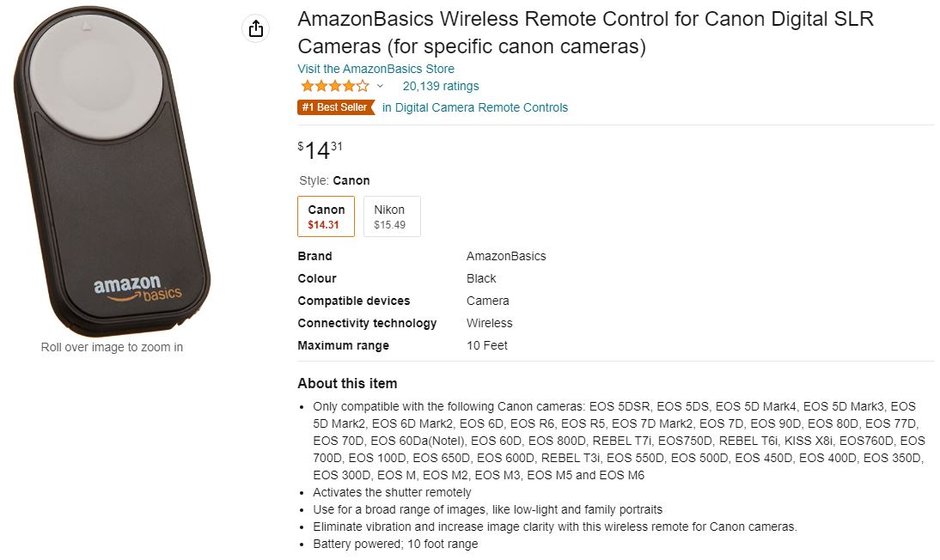Click the $14.31 main price
This screenshot has height=560, width=940.
pos(320,150)
